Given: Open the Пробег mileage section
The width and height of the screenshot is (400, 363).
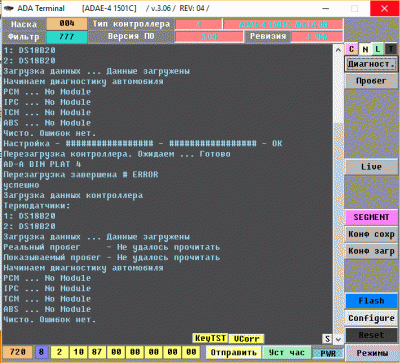Looking at the screenshot, I should point(371,81).
